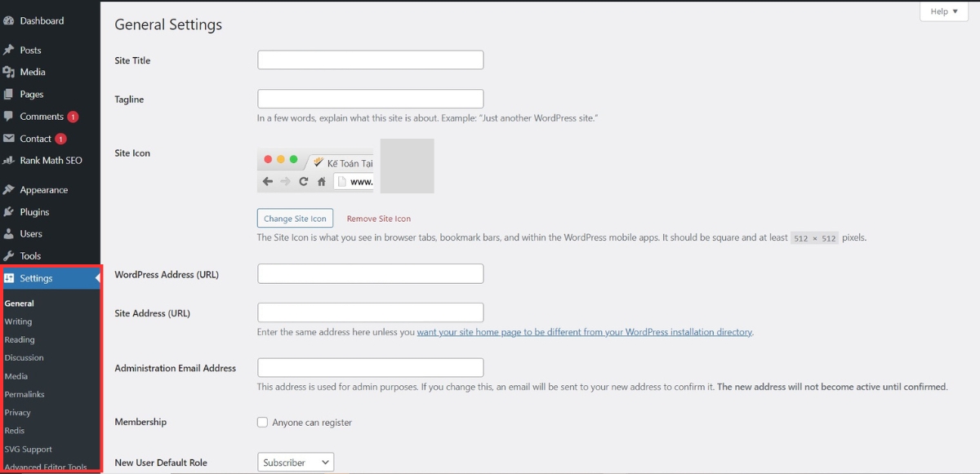Image resolution: width=980 pixels, height=474 pixels.
Task: Click the Contact envelope icon
Action: pyautogui.click(x=8, y=139)
